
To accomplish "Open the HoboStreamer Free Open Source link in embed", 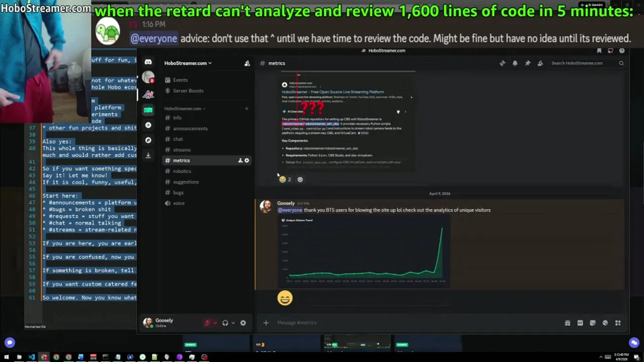I will (333, 92).
